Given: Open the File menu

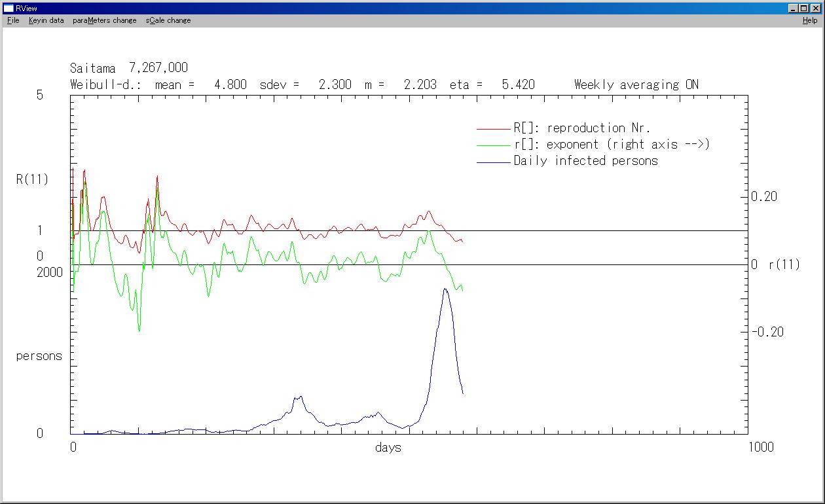Looking at the screenshot, I should (x=13, y=20).
